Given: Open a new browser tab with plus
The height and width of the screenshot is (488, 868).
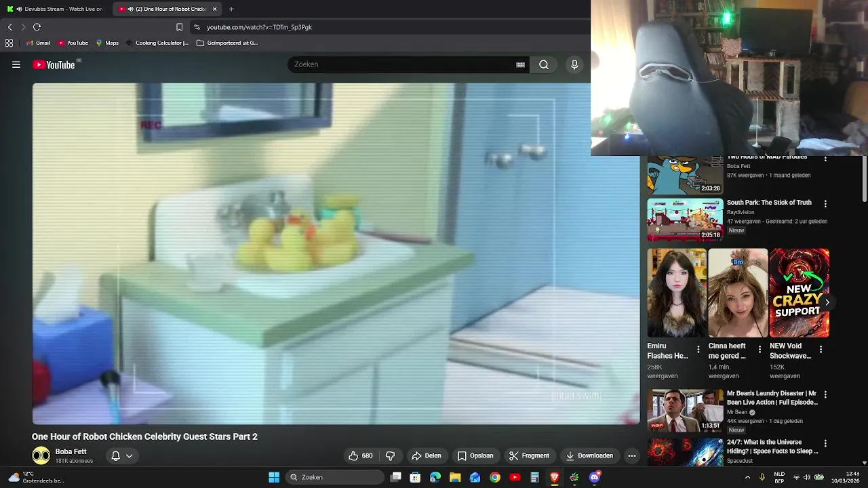Looking at the screenshot, I should click(231, 9).
